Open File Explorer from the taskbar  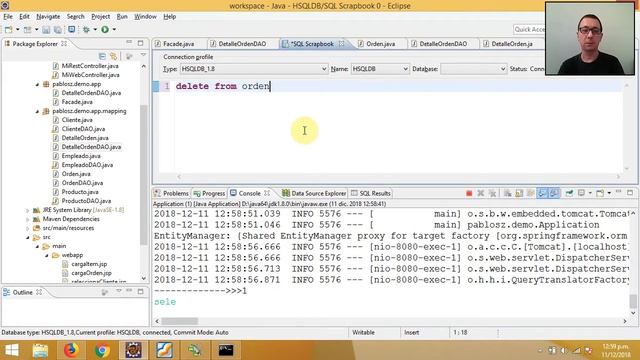click(x=40, y=350)
